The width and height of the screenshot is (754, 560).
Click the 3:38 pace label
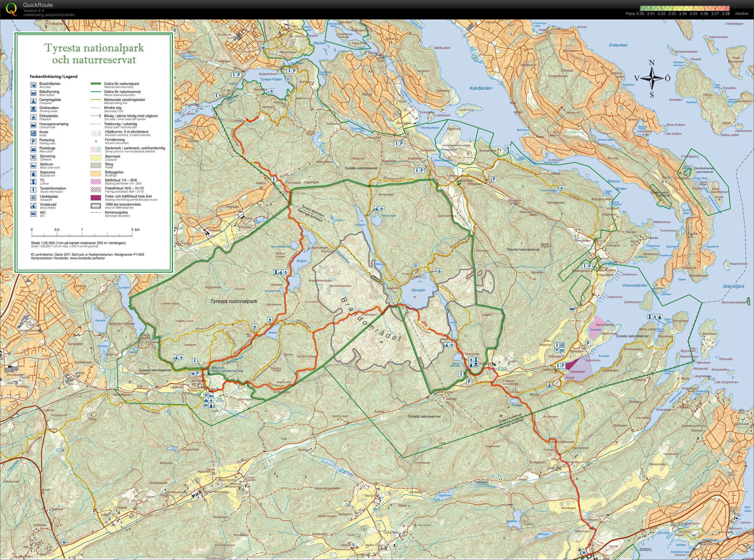tap(726, 14)
